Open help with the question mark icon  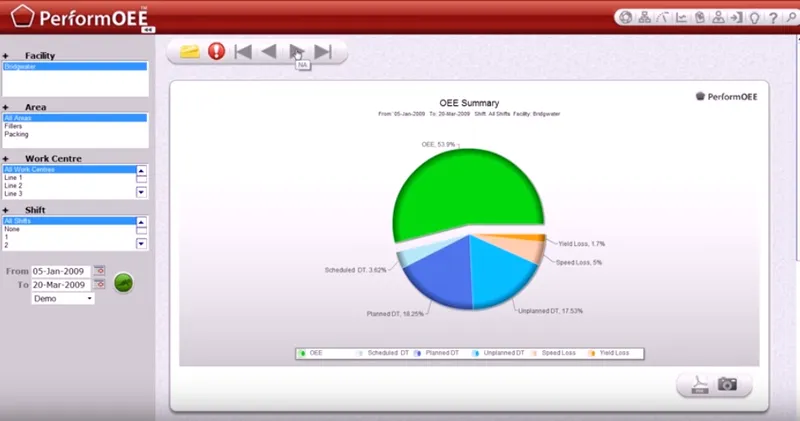773,18
